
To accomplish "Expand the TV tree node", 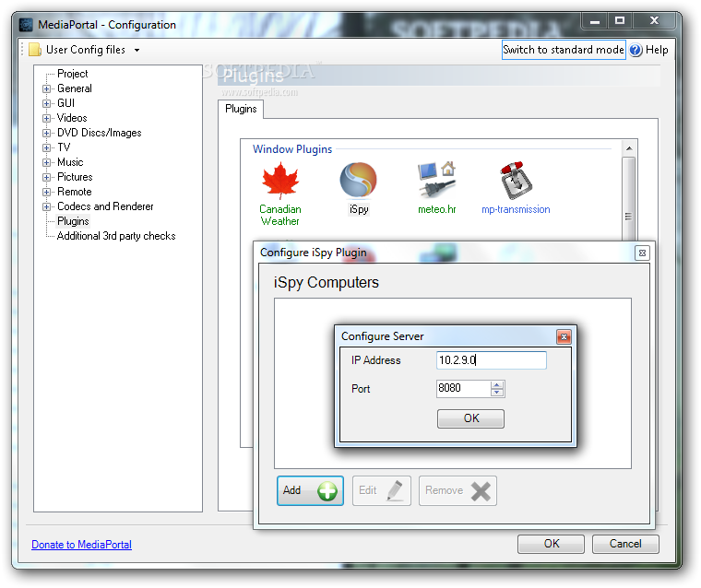I will pyautogui.click(x=46, y=147).
